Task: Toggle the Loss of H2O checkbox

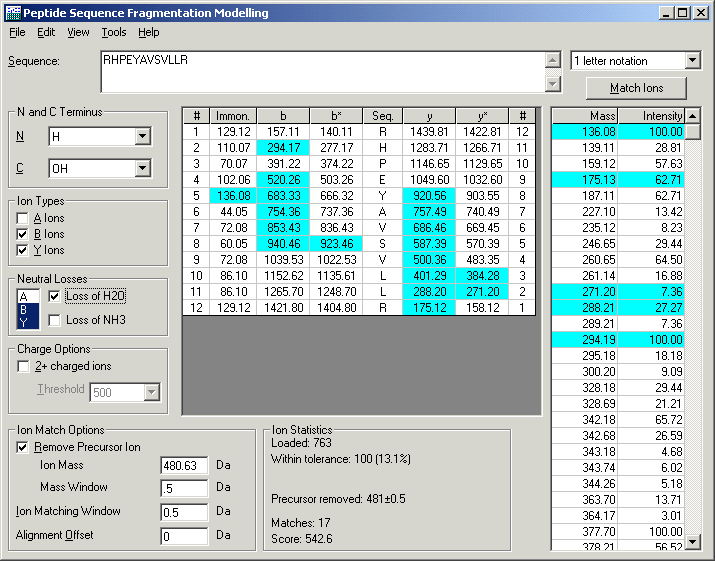Action: point(54,296)
